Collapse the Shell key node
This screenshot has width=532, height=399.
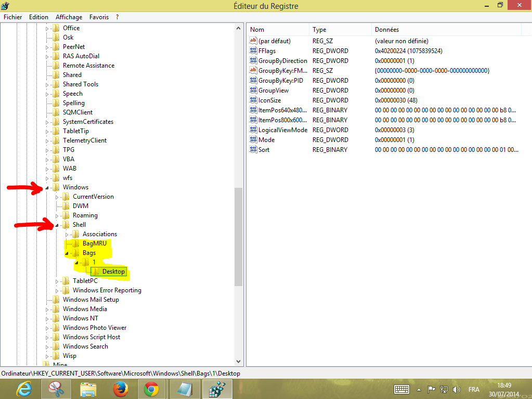[57, 225]
